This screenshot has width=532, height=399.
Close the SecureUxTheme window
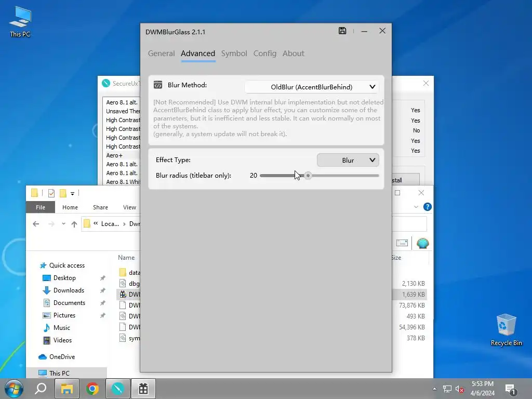pyautogui.click(x=426, y=84)
